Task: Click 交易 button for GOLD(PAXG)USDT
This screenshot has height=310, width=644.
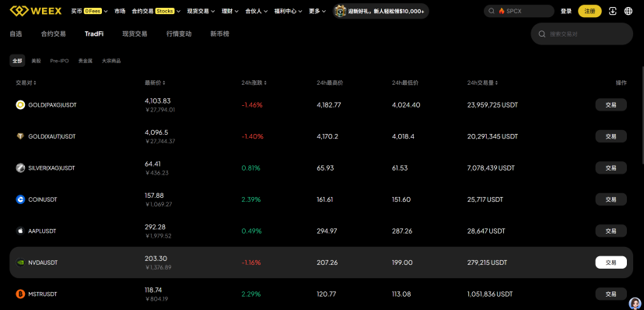Action: 611,105
